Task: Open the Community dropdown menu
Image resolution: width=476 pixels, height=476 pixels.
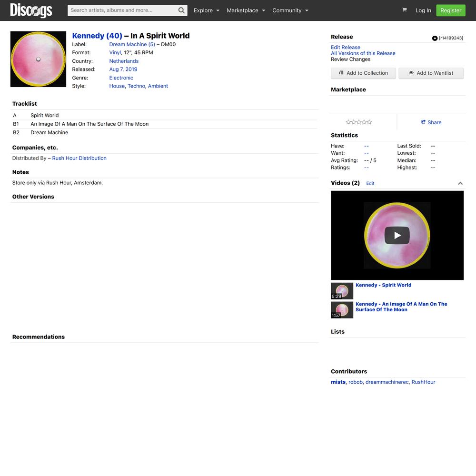Action: [290, 10]
